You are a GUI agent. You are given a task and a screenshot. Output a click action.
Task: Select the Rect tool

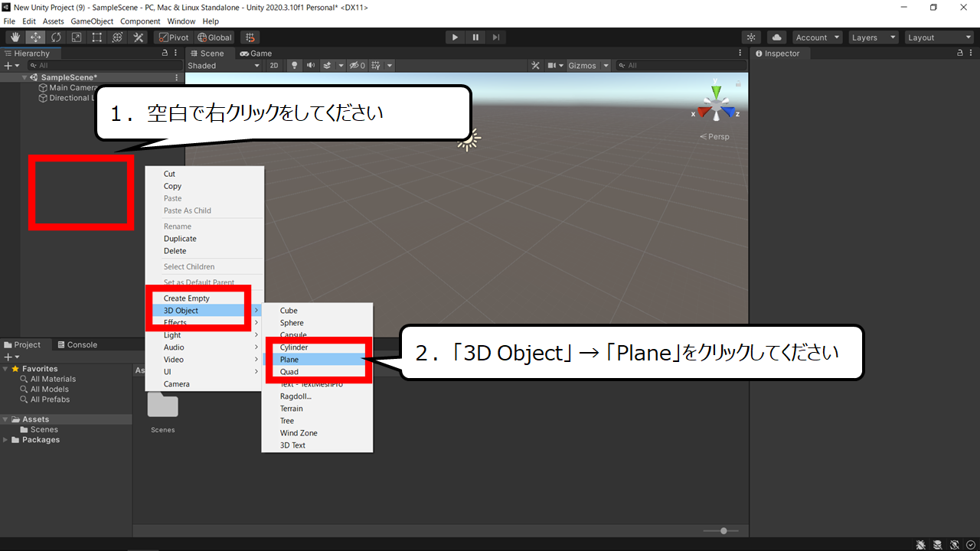97,37
